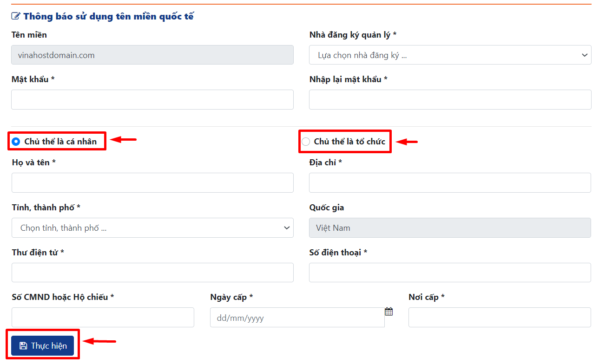Open the calendar picker icon for Ngày cấp
This screenshot has width=599, height=364.
tap(389, 312)
